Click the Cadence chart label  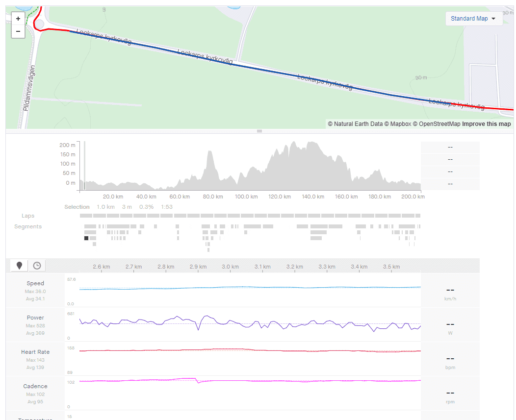[x=35, y=386]
